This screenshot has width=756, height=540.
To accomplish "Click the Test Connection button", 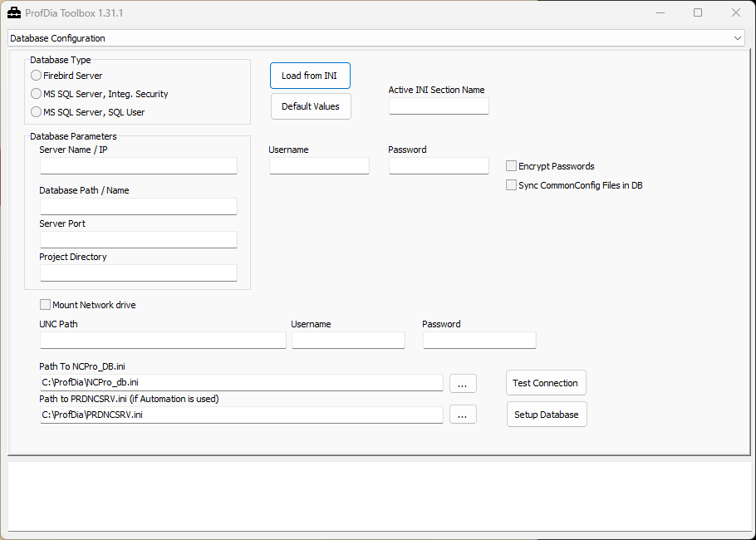I will click(545, 383).
